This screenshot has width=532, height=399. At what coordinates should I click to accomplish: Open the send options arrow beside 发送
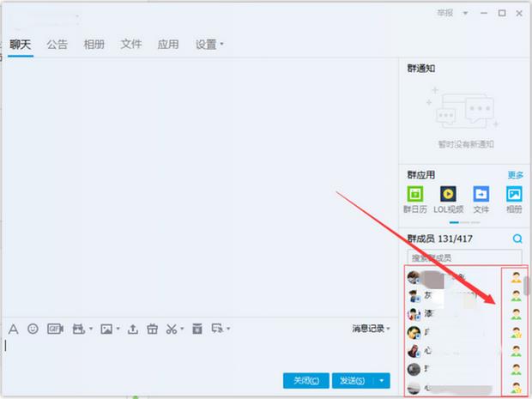point(382,380)
